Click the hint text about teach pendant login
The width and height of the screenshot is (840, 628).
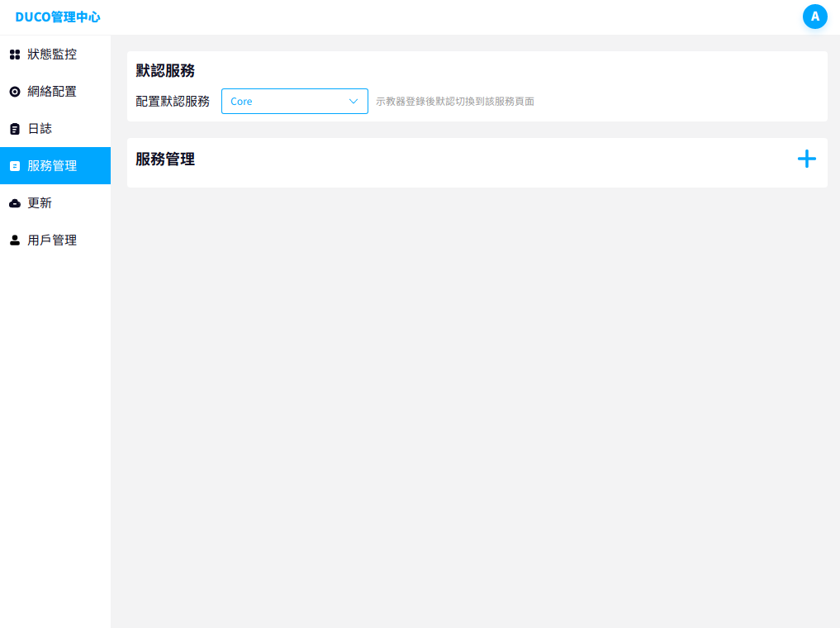pos(455,102)
